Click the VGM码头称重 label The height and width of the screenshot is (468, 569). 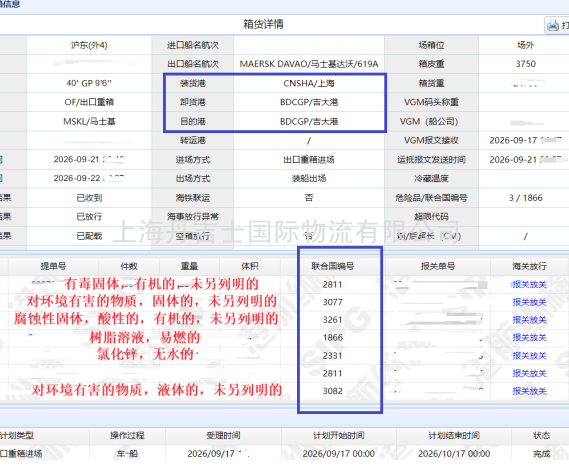431,102
